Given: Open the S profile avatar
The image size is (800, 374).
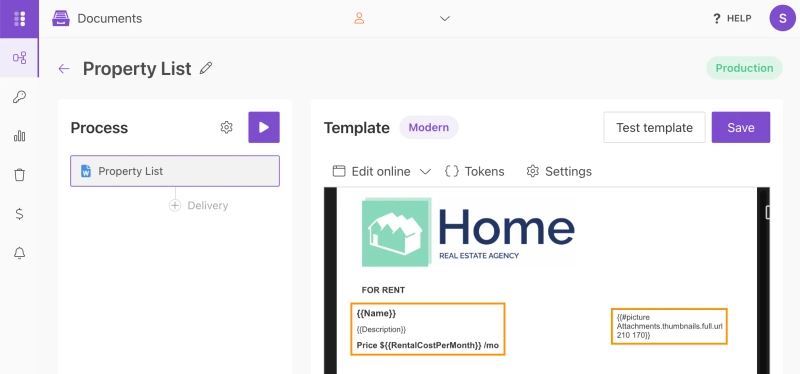Looking at the screenshot, I should pyautogui.click(x=783, y=18).
